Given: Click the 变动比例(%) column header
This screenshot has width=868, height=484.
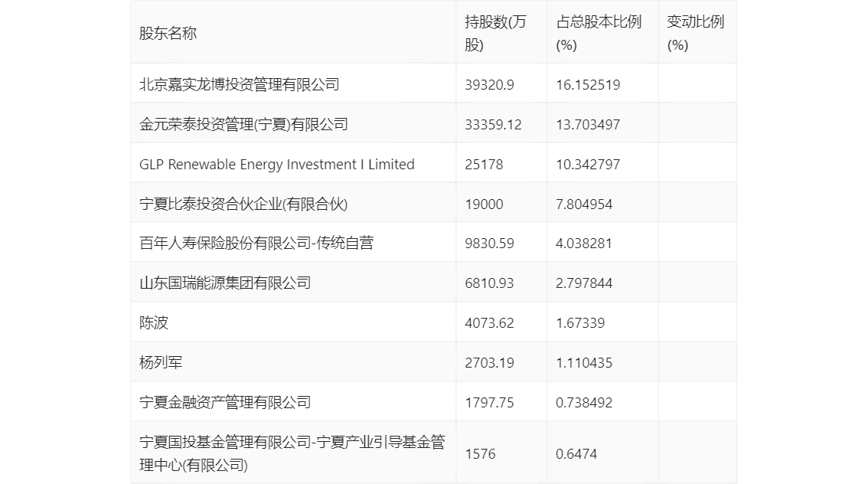Looking at the screenshot, I should [x=695, y=33].
